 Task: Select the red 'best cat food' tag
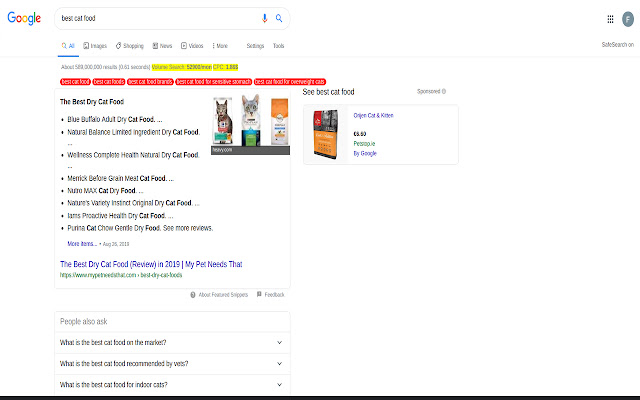click(x=76, y=82)
